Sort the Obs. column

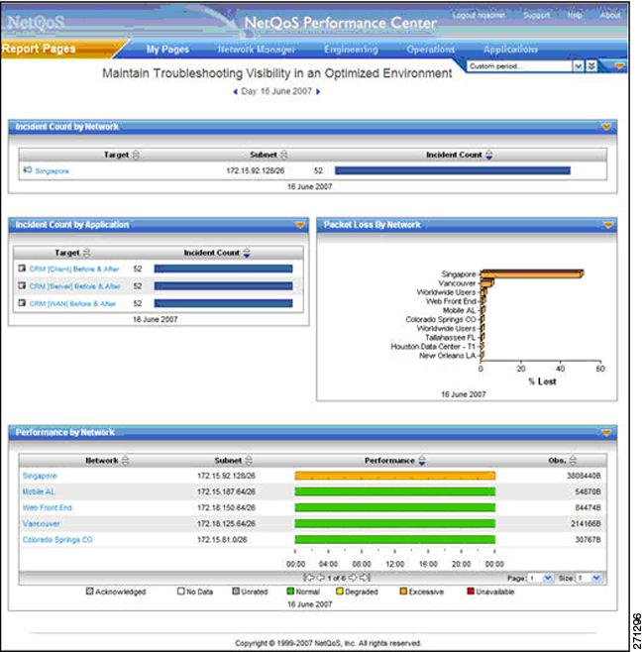click(x=573, y=461)
